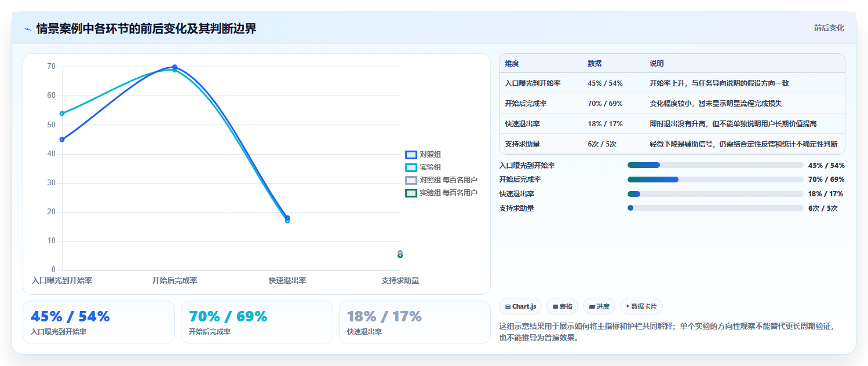This screenshot has height=366, width=868.
Task: Click the 前后变化 tag in the header
Action: click(x=829, y=28)
